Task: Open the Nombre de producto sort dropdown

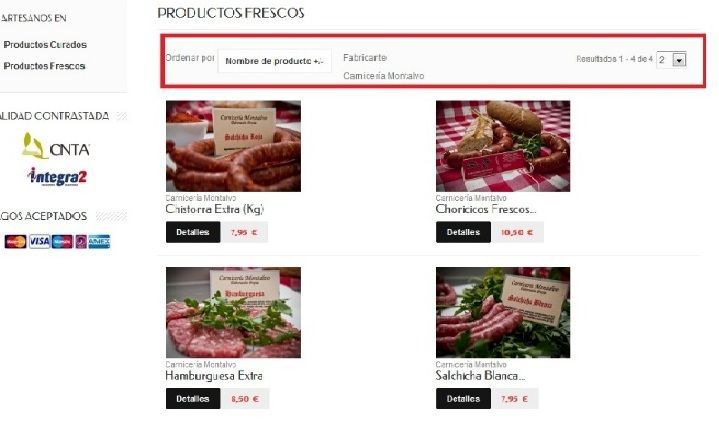Action: click(x=274, y=61)
